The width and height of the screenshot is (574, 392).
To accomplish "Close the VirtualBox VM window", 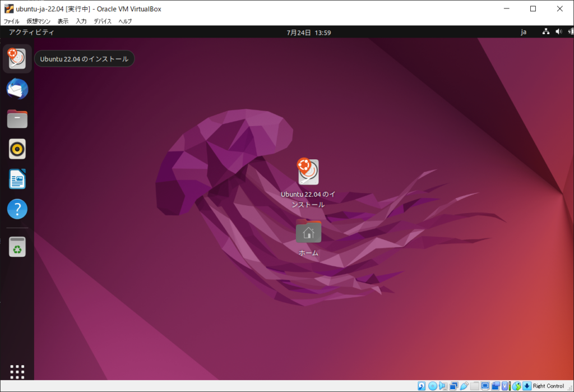I will 560,9.
